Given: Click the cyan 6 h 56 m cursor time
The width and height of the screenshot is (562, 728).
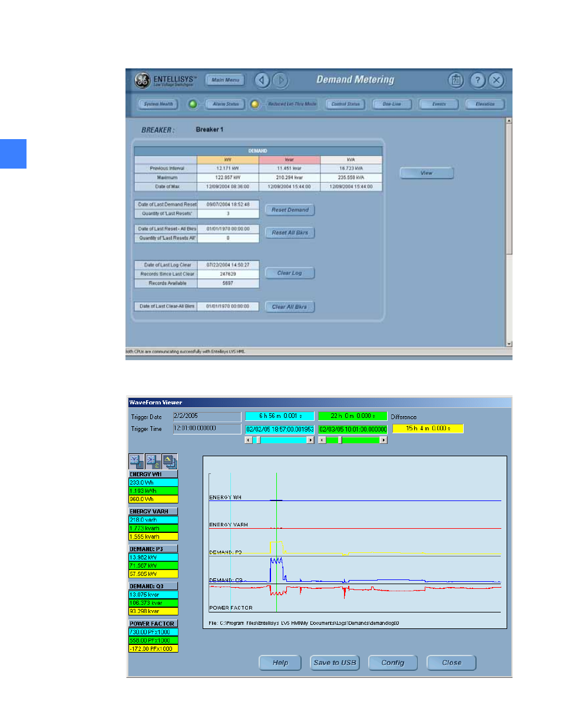Looking at the screenshot, I should click(x=280, y=416).
